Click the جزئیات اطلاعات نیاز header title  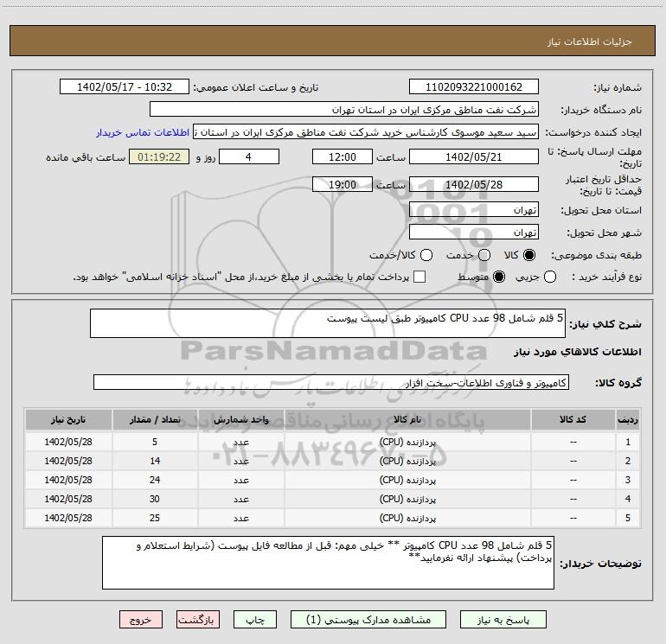[590, 41]
